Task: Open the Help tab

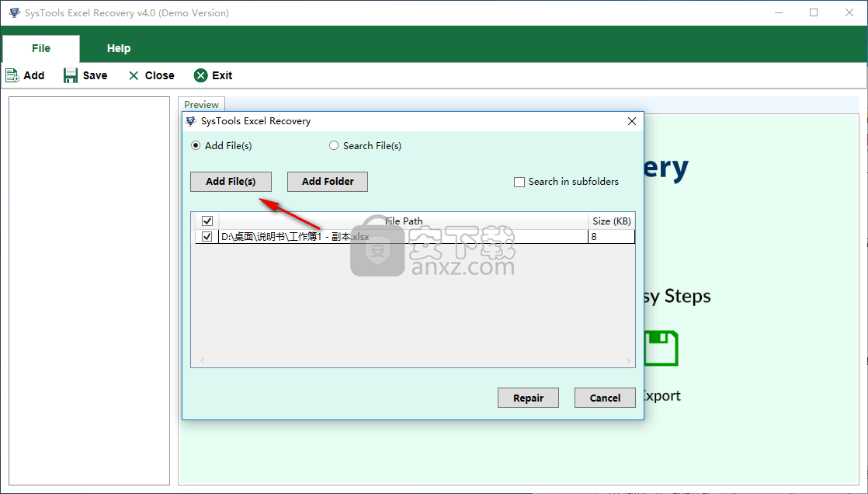Action: 119,49
